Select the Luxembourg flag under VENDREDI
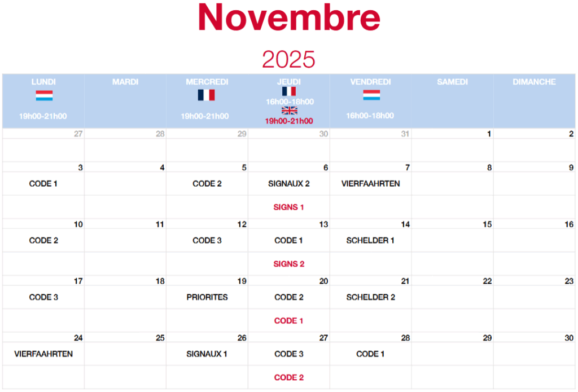This screenshot has height=392, width=578. (371, 95)
